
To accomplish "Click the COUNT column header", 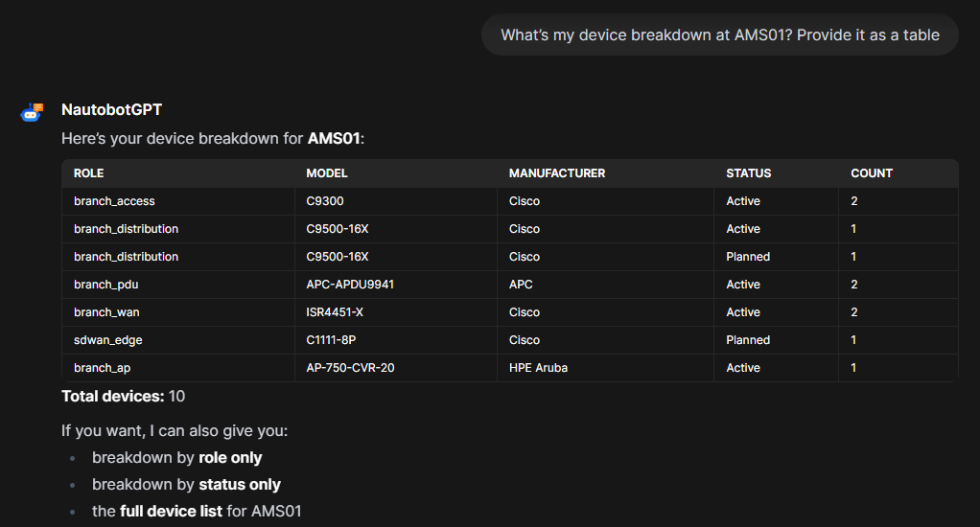I will pos(871,173).
